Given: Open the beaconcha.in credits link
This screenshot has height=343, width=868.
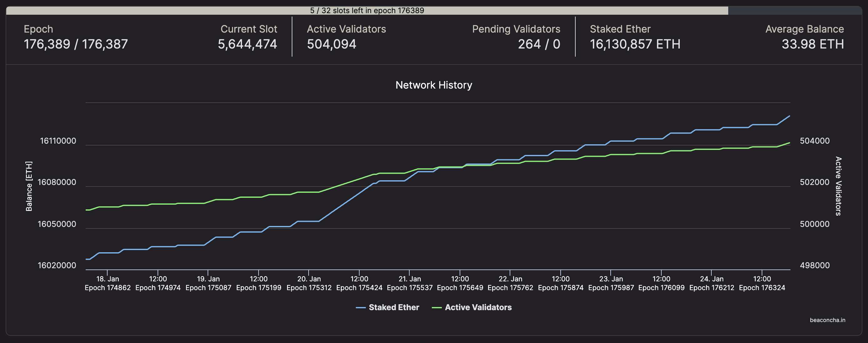Looking at the screenshot, I should tap(827, 320).
